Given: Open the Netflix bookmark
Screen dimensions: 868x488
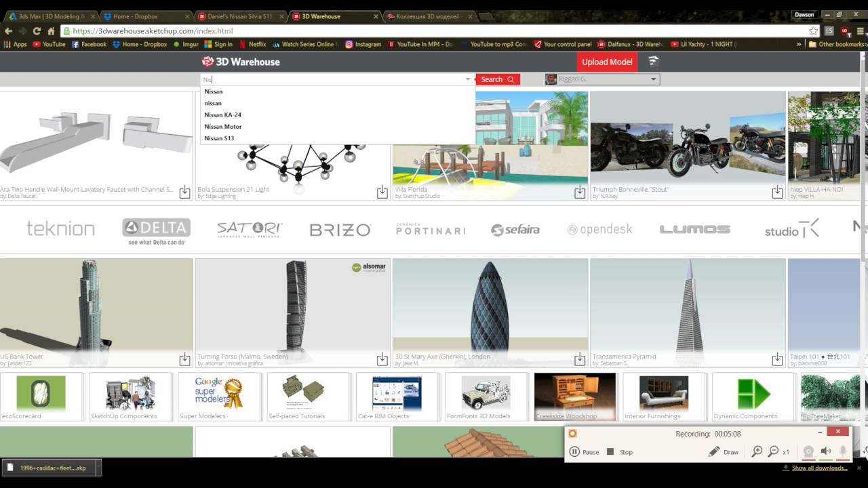Looking at the screenshot, I should [x=252, y=44].
